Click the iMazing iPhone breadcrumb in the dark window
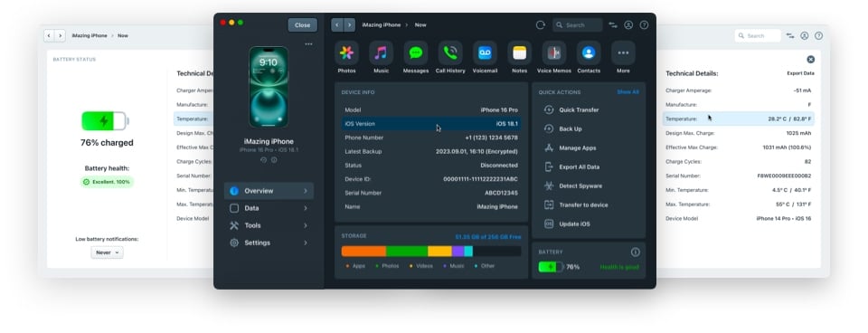This screenshot has height=333, width=868. click(381, 25)
